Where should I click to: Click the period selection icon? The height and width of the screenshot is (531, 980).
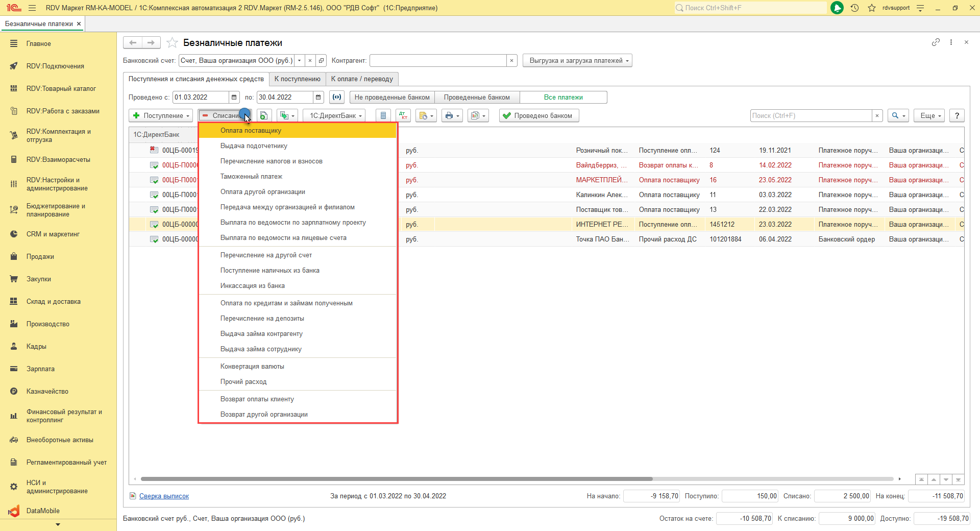337,98
